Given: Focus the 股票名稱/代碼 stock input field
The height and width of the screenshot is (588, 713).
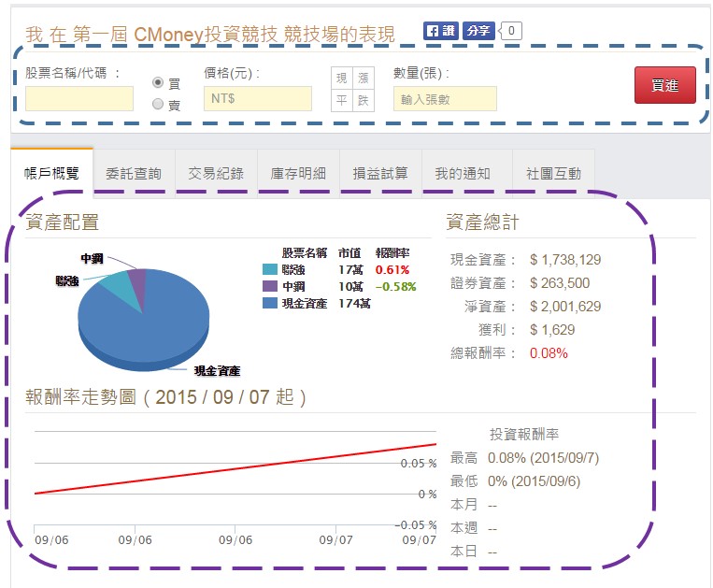Looking at the screenshot, I should point(79,99).
